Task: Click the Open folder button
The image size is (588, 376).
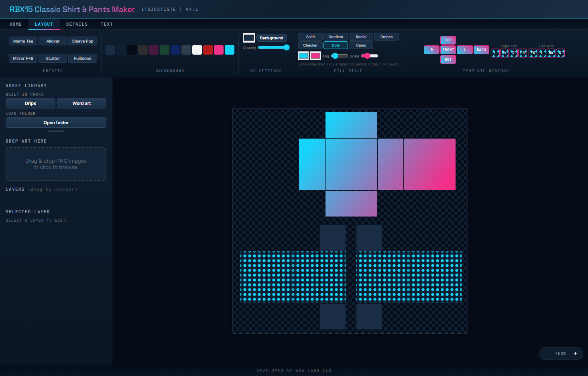Action: coord(56,123)
